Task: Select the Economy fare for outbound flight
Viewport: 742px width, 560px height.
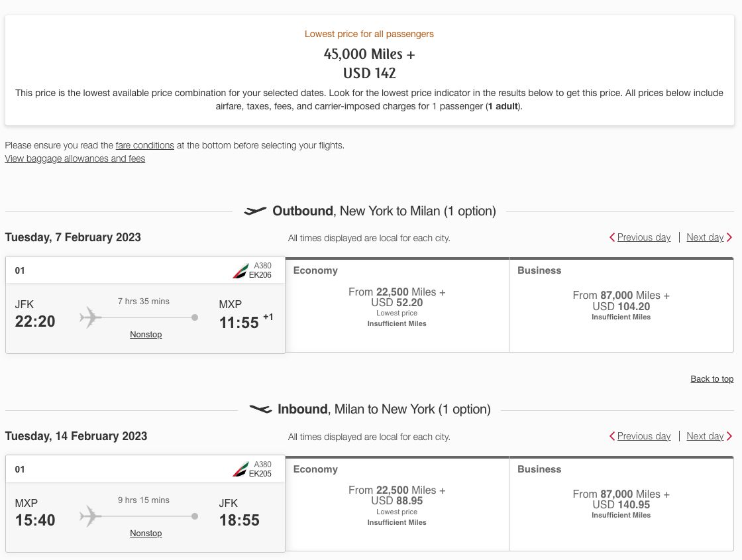Action: click(x=396, y=305)
